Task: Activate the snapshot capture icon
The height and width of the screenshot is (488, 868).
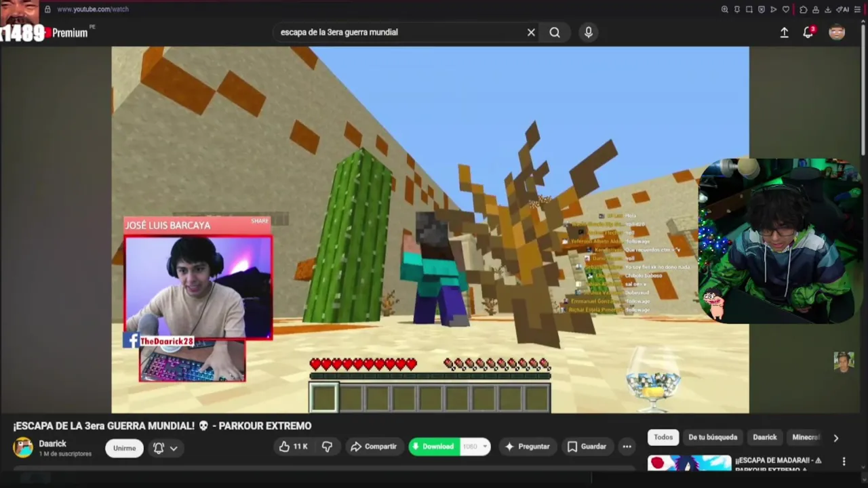Action: [749, 9]
